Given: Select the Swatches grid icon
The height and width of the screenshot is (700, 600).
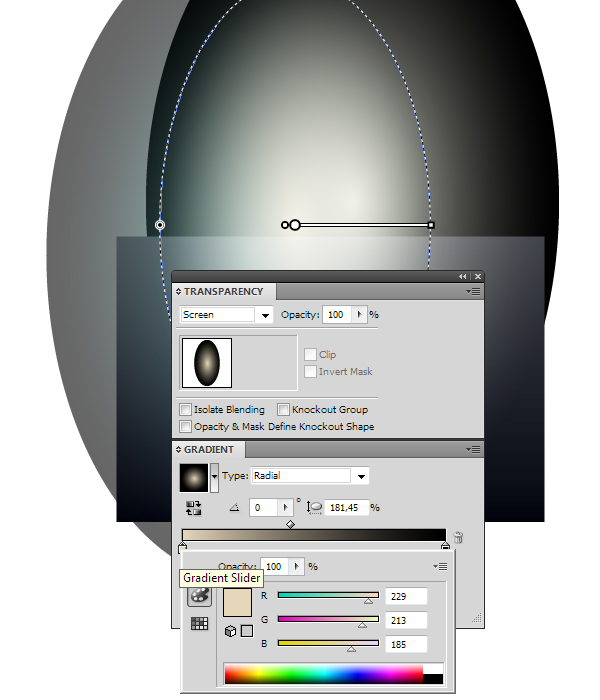Looking at the screenshot, I should coord(199,623).
